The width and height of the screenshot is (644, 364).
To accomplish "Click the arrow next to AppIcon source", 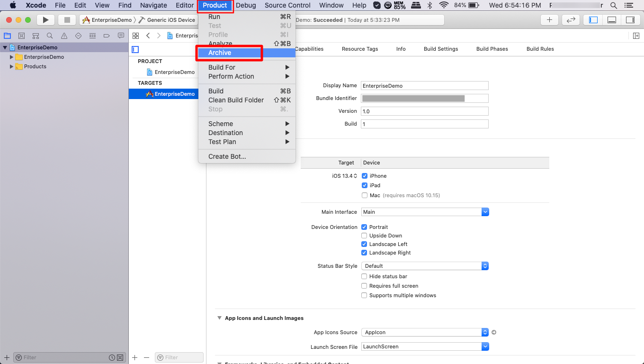I will (x=494, y=332).
